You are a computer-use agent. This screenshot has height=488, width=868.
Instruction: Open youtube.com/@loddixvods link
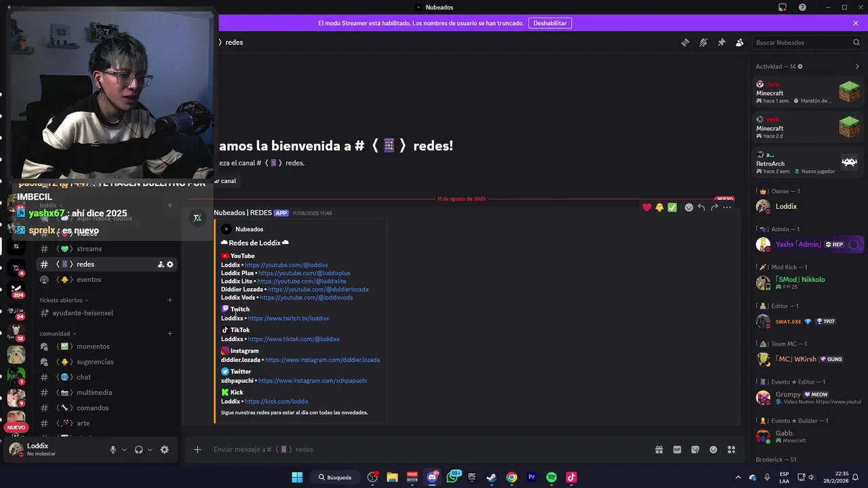point(306,298)
